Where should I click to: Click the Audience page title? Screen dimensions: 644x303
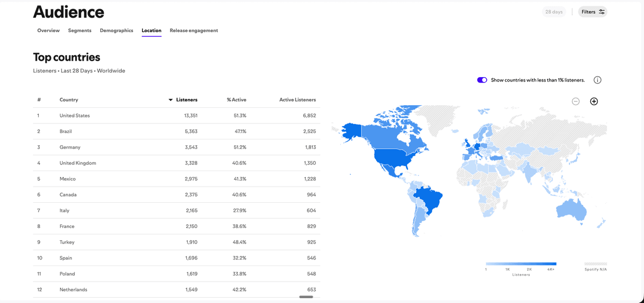tap(69, 12)
